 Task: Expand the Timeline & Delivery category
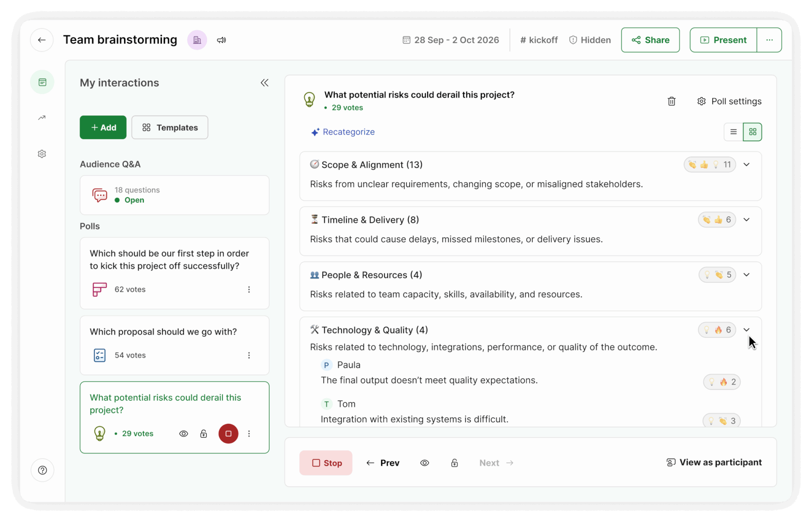747,220
